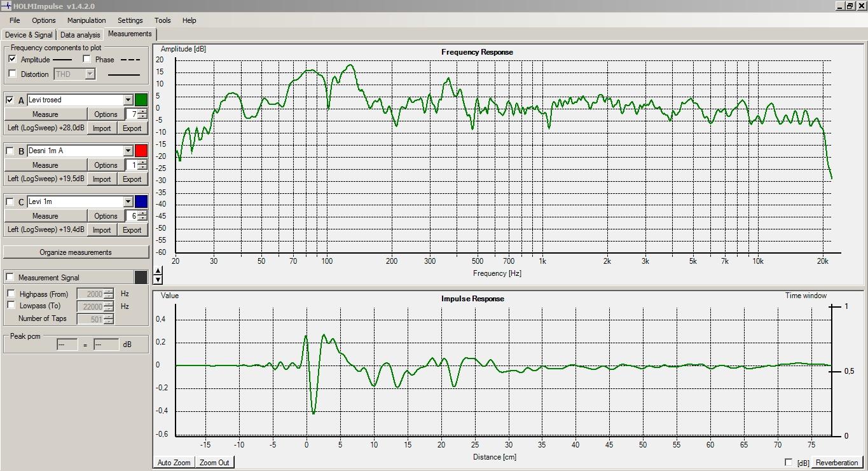Open the Settings menu
This screenshot has width=868, height=471.
point(130,20)
